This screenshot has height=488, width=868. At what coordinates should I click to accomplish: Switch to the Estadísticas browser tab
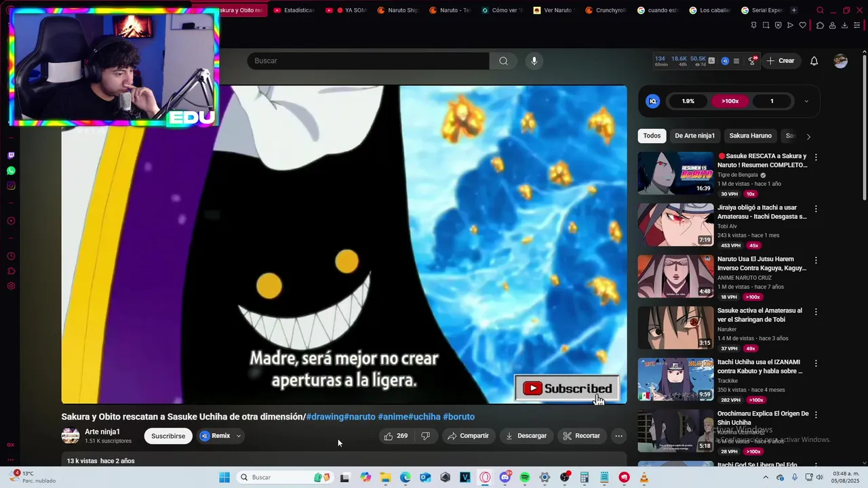pos(294,10)
